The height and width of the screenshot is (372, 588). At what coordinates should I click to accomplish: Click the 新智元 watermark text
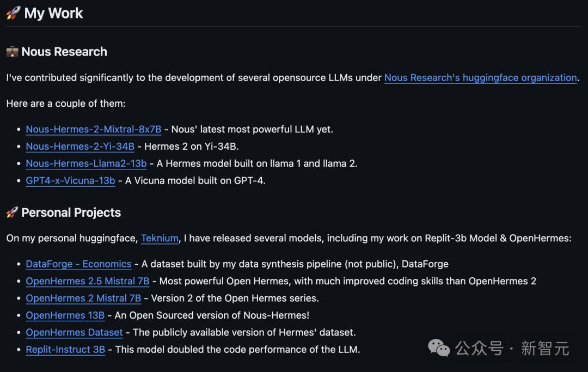coord(544,348)
